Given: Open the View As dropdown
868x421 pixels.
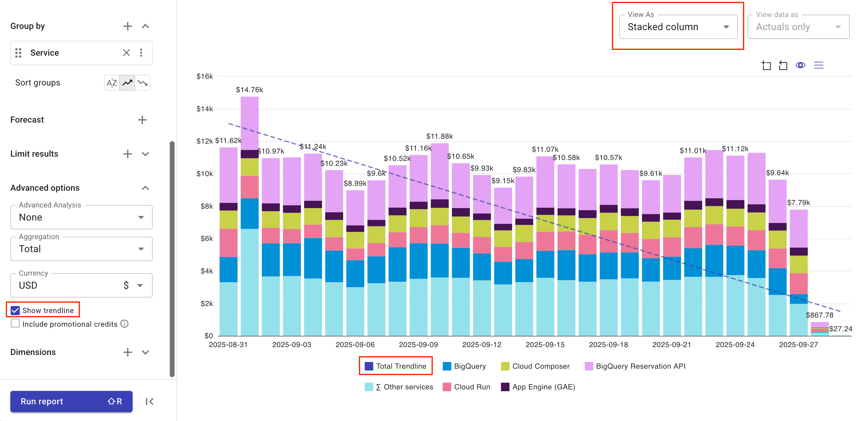Looking at the screenshot, I should [x=678, y=27].
